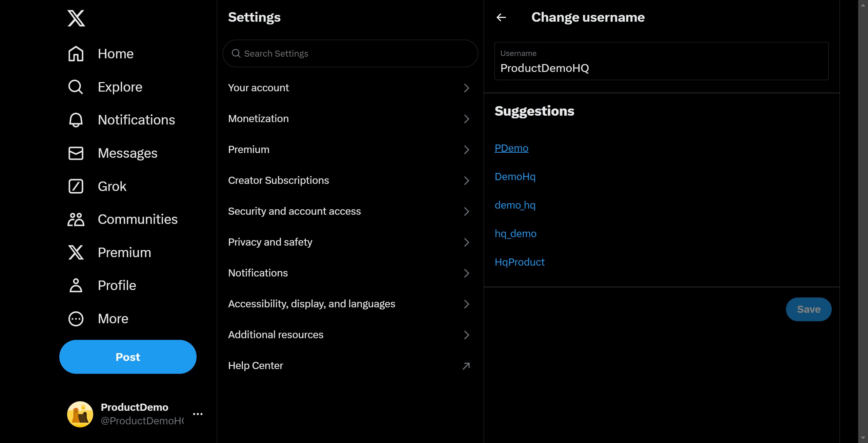Click the Save button
The width and height of the screenshot is (868, 443).
[x=808, y=309]
